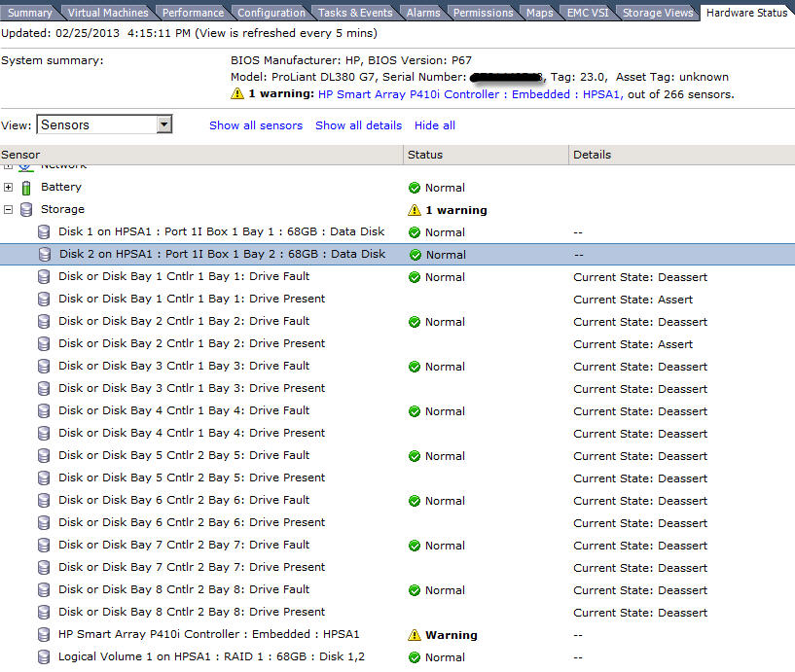The height and width of the screenshot is (672, 795).
Task: Switch to the Virtual Machines tab
Action: [x=108, y=13]
